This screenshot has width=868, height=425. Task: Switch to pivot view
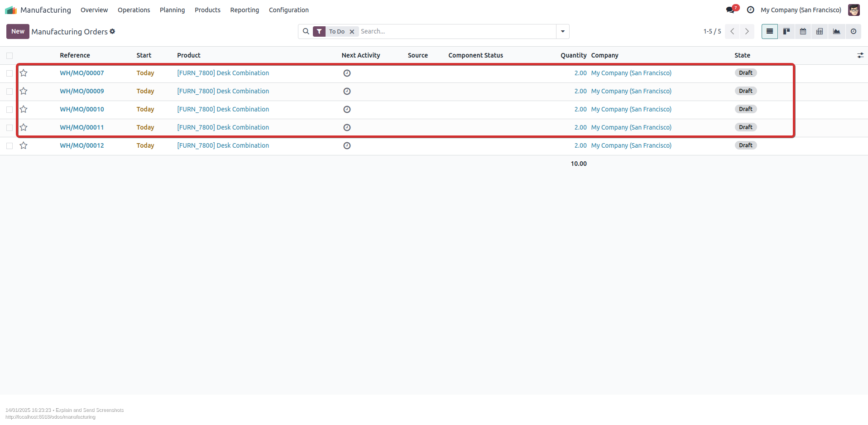pyautogui.click(x=820, y=31)
